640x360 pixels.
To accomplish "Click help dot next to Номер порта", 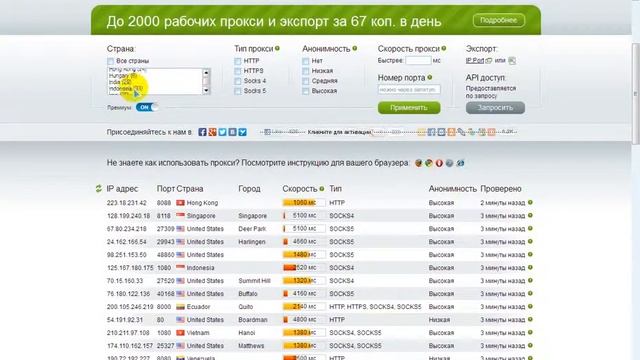I will [x=430, y=77].
